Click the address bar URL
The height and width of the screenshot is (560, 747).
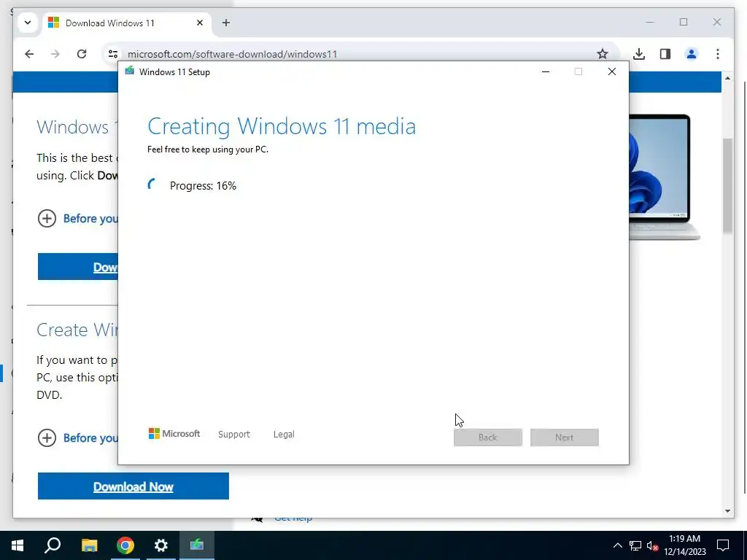[233, 54]
